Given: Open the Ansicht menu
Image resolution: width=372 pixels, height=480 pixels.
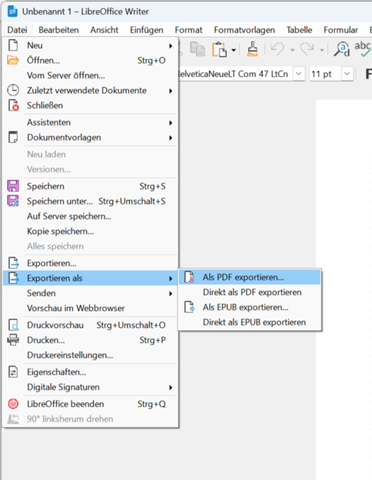Looking at the screenshot, I should pyautogui.click(x=104, y=30).
